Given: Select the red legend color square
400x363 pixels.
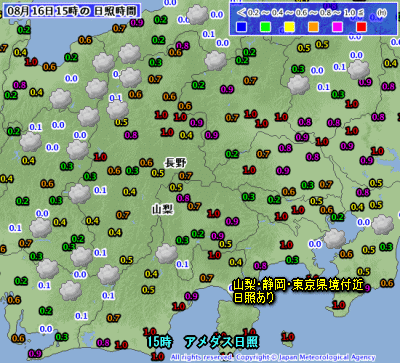Looking at the screenshot, I should click(x=361, y=27).
